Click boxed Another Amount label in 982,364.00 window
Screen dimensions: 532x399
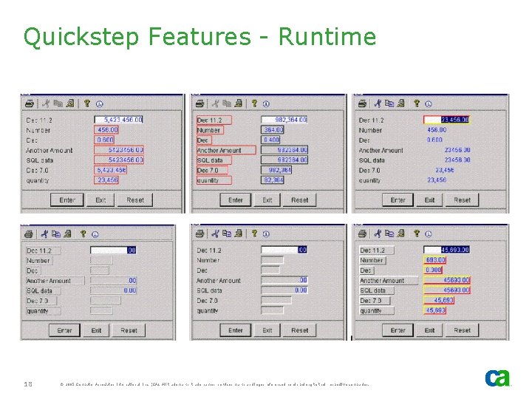click(x=226, y=150)
